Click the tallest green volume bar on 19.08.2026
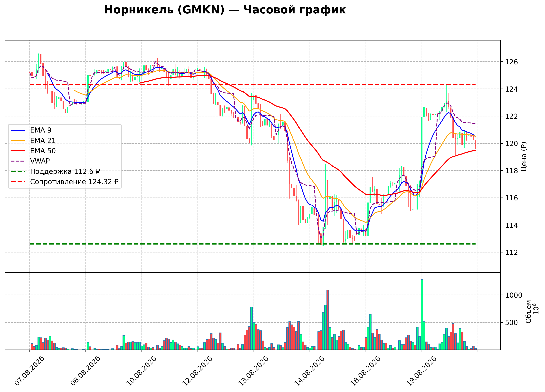545x392 pixels. click(422, 315)
